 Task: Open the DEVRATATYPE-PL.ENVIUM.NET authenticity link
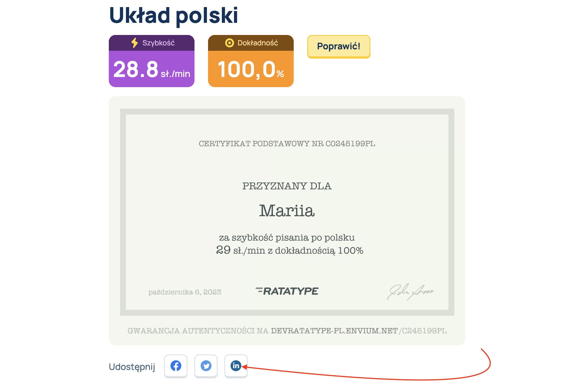click(x=334, y=331)
